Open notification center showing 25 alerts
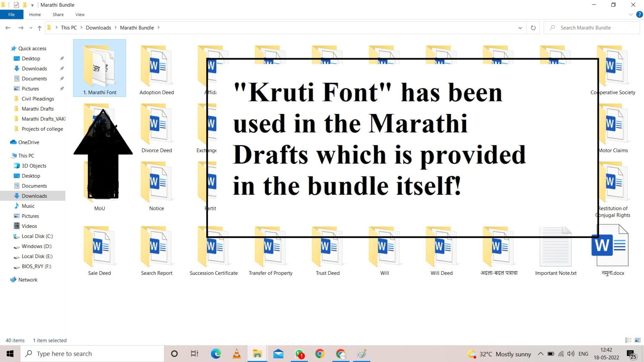Viewport: 644px width, 362px height. (631, 353)
